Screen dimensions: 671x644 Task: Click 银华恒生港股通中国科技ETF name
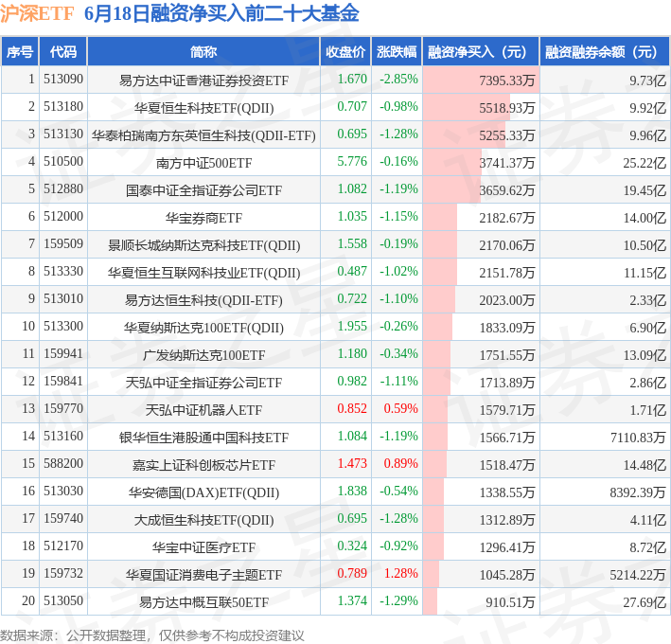coord(203,437)
